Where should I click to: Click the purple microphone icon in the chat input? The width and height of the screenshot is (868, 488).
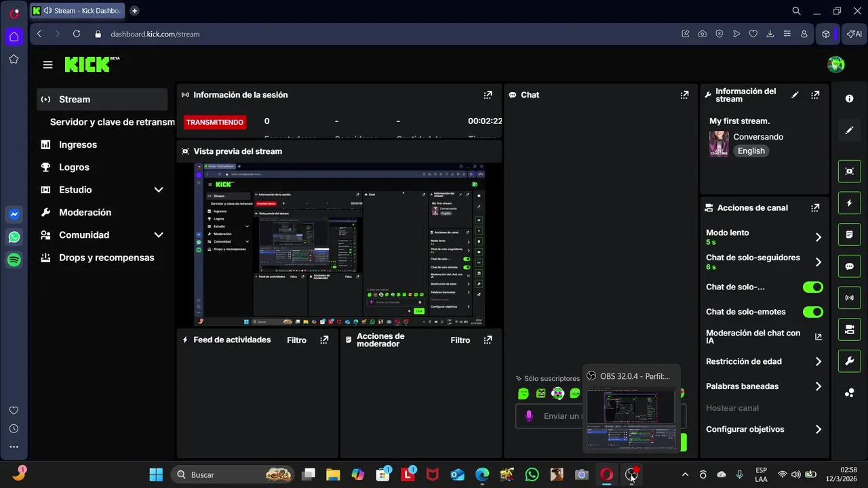pos(529,415)
